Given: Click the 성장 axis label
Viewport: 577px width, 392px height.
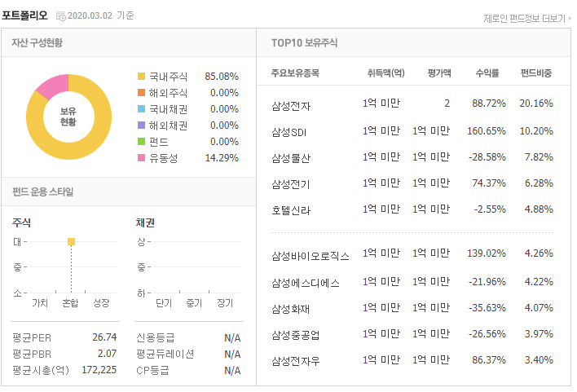Looking at the screenshot, I should click(101, 303).
